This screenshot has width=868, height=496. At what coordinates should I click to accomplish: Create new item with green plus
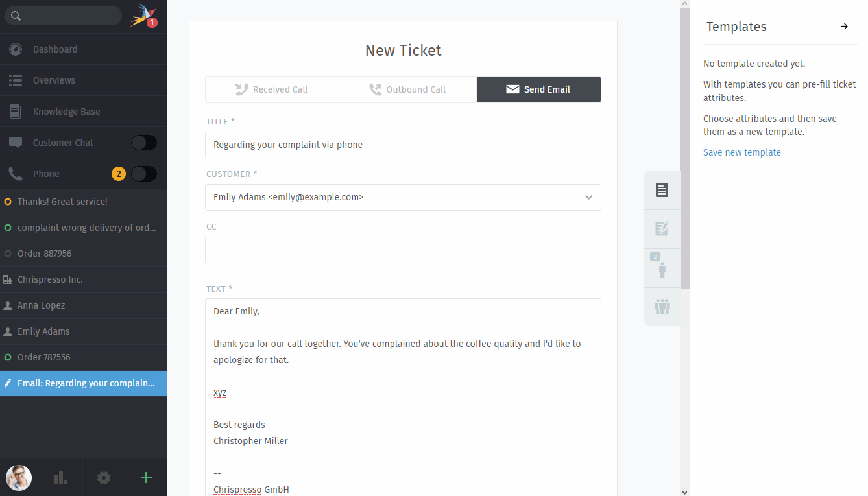click(x=146, y=478)
